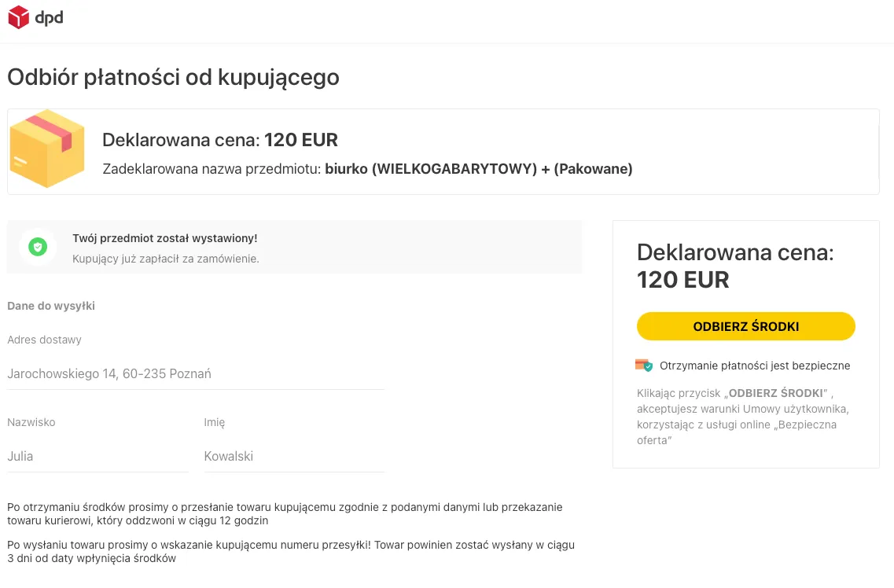The image size is (894, 588).
Task: Click the 120 EUR price in top card
Action: [x=302, y=140]
